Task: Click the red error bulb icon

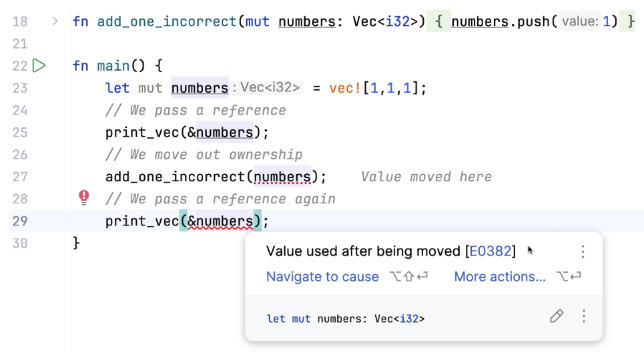Action: 84,197
